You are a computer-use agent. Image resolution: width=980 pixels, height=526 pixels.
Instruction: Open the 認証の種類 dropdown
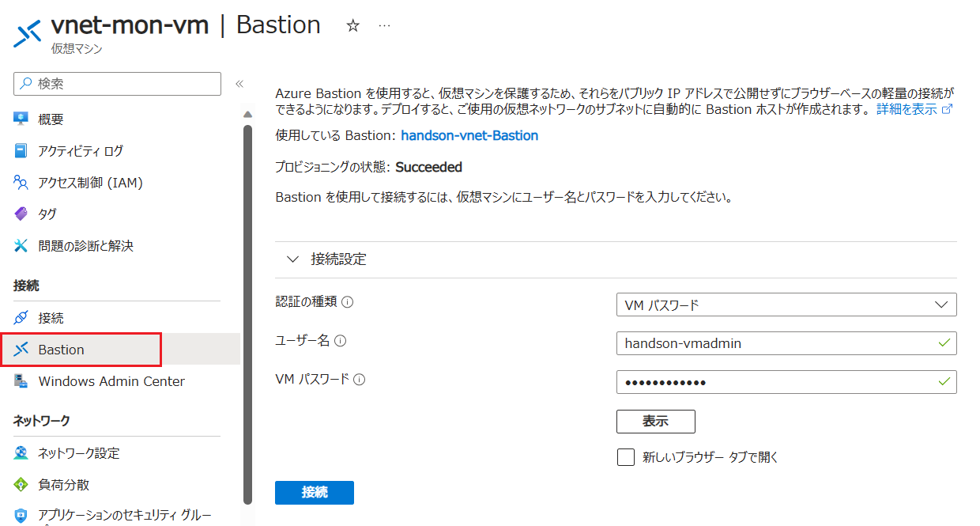[x=786, y=305]
